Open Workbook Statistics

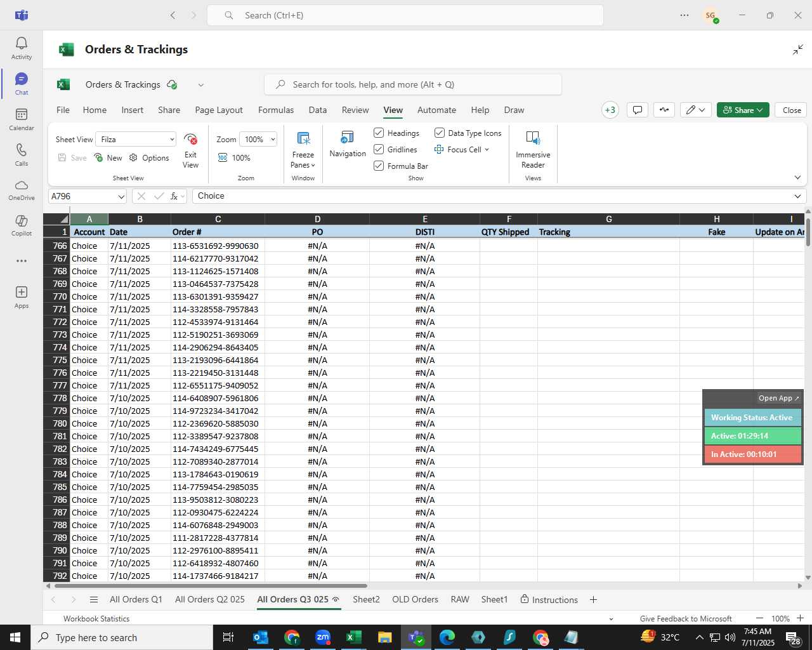[96, 618]
